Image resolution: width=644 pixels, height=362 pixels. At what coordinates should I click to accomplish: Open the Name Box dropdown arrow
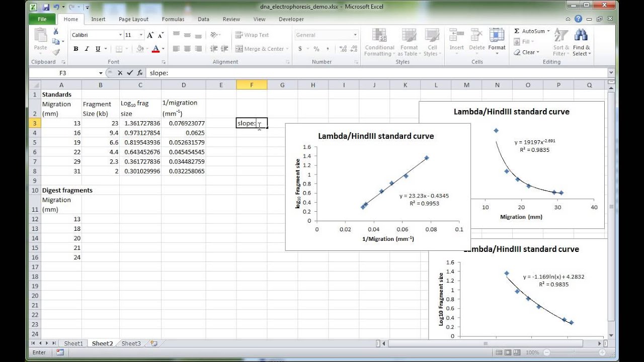[x=101, y=73]
